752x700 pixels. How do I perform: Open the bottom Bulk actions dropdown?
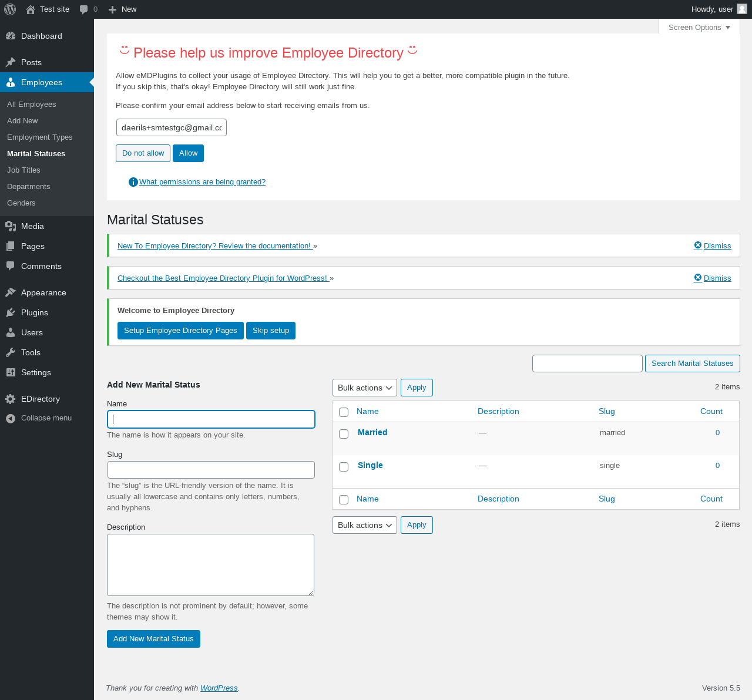tap(365, 525)
